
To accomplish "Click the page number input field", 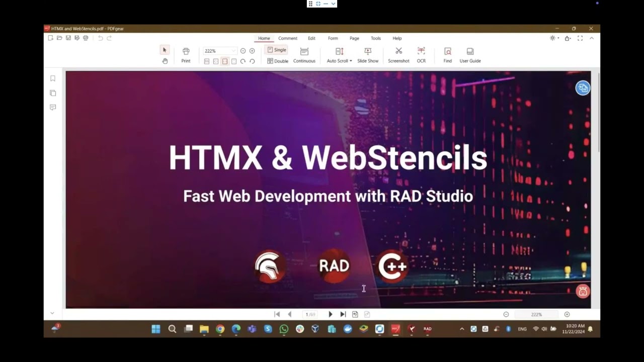I will (310, 314).
